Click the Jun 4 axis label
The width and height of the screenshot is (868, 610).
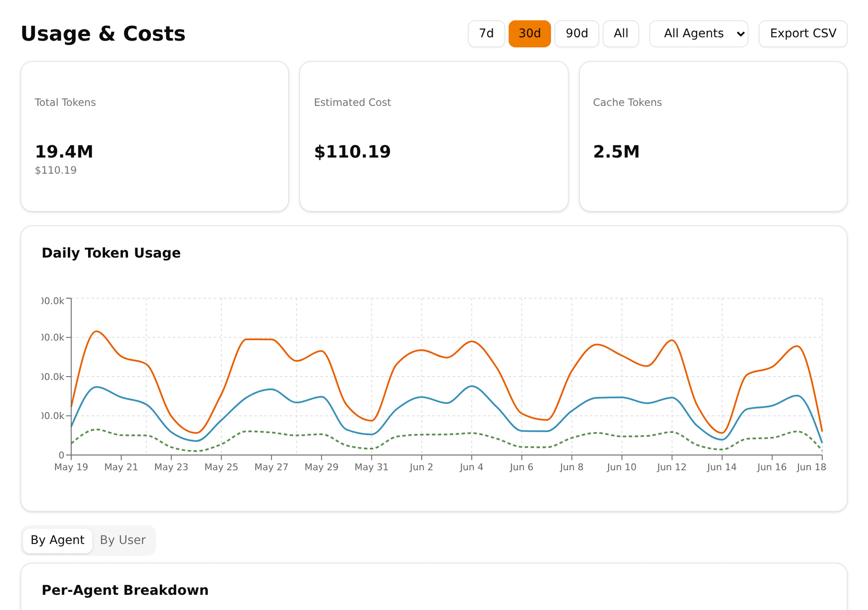point(472,467)
